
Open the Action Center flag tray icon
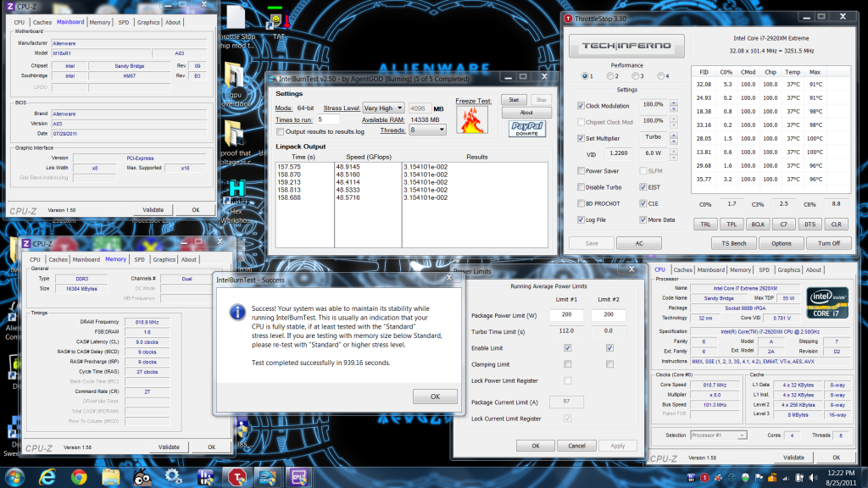coord(759,478)
